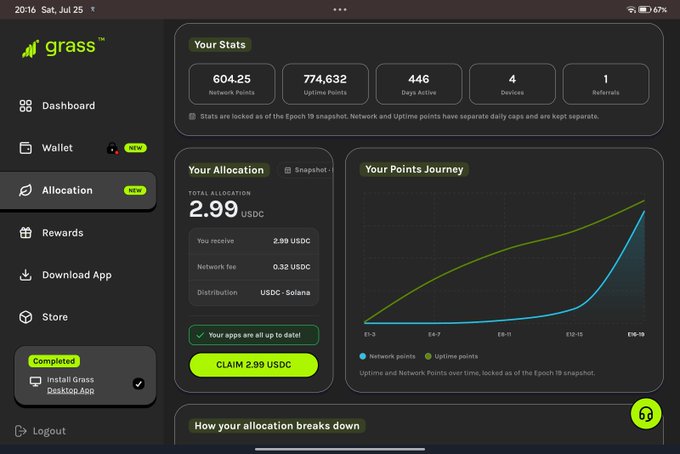Click the 4 Devices stat card
The height and width of the screenshot is (454, 680).
point(512,84)
